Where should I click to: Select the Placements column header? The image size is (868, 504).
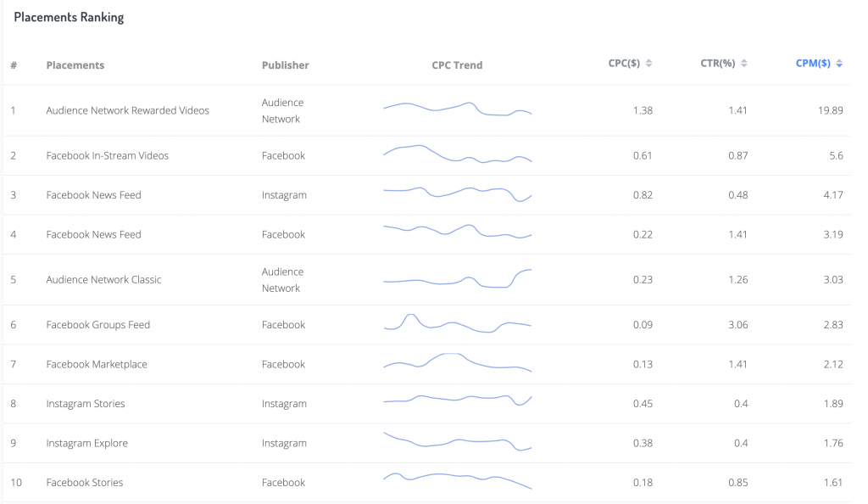[75, 64]
